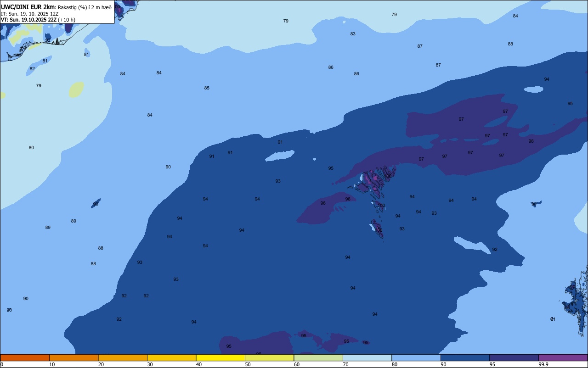This screenshot has width=588, height=368.
Task: Click the "IT: Sun. 19. 10. 2025 12Z" line
Action: point(29,14)
